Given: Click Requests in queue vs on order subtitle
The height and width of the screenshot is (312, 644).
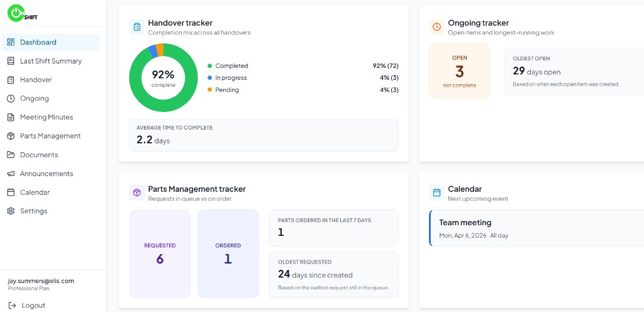Looking at the screenshot, I should click(190, 199).
